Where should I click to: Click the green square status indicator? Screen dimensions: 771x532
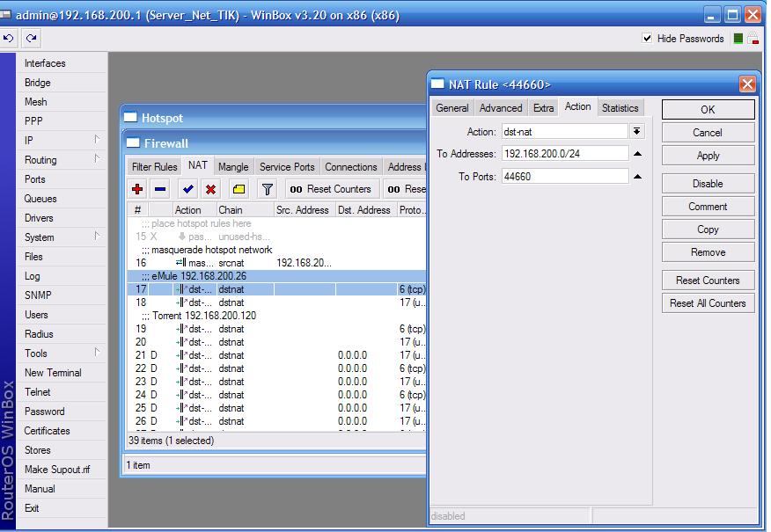(738, 39)
